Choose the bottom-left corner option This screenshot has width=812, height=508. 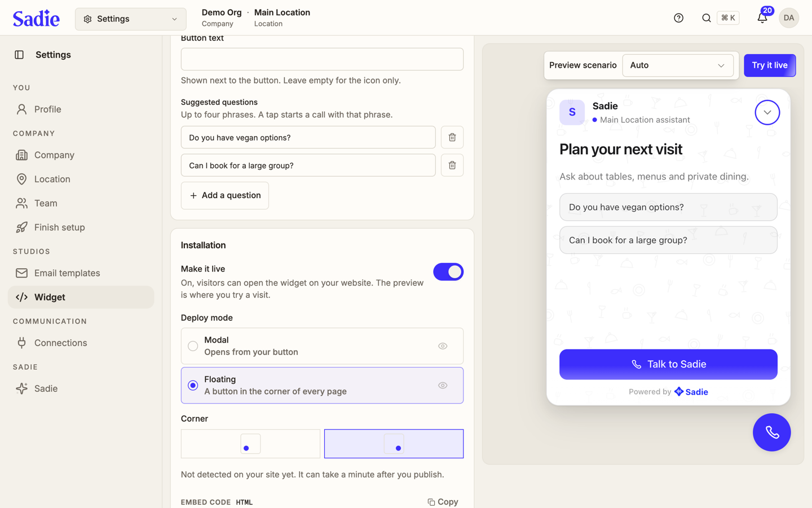pyautogui.click(x=250, y=444)
